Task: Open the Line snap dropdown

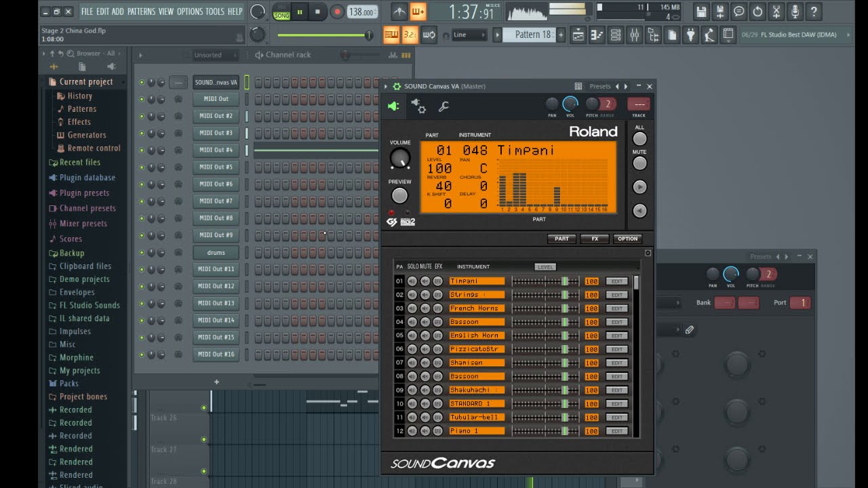Action: point(469,35)
